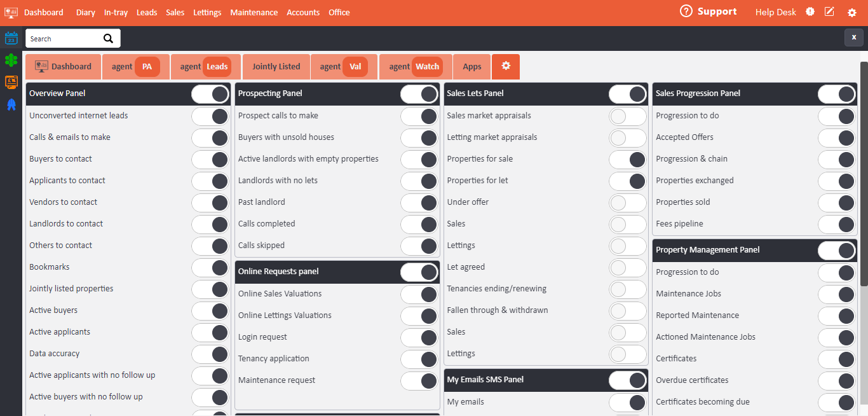
Task: Close the panel using the x button
Action: pos(853,38)
